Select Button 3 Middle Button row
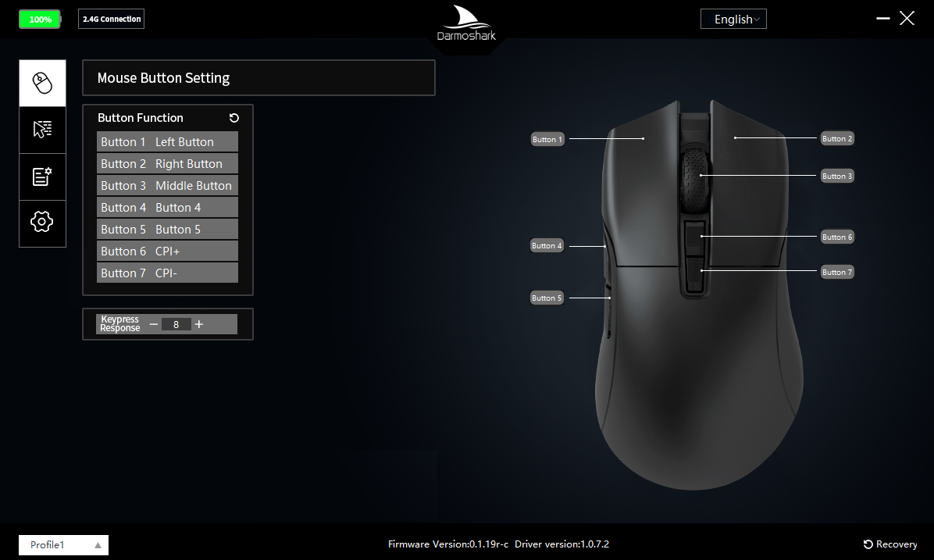934x560 pixels. point(167,185)
